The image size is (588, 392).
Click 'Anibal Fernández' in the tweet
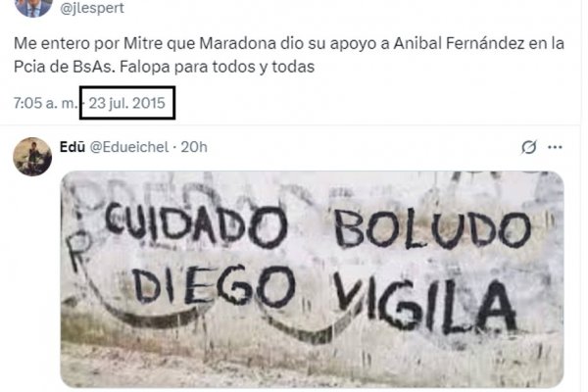(459, 43)
